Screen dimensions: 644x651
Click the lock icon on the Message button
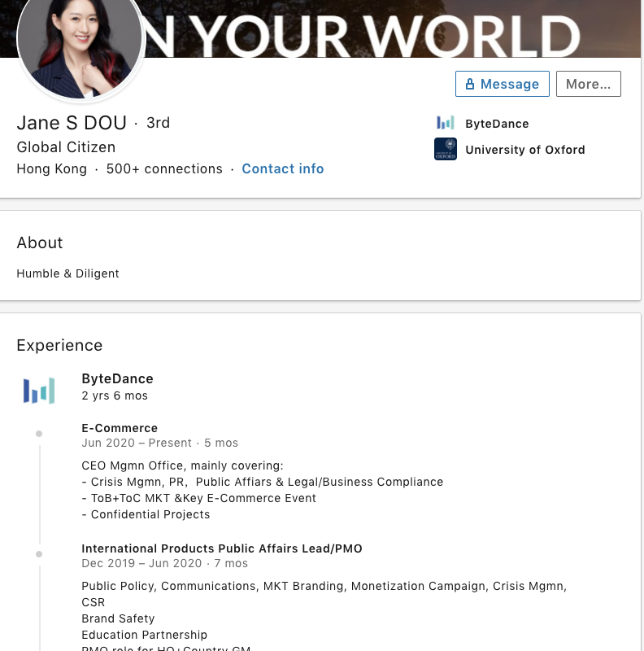coord(470,85)
